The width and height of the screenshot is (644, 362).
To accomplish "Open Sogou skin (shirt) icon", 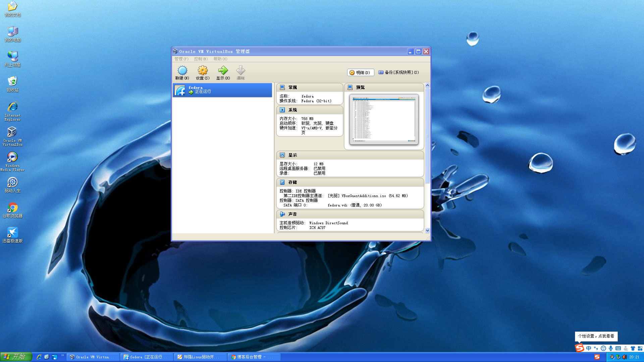I will click(x=633, y=349).
